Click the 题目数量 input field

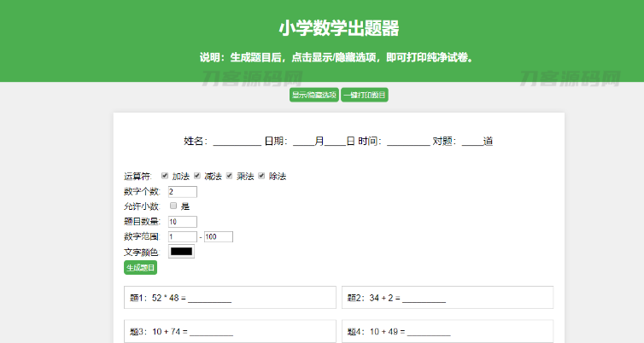tap(183, 222)
